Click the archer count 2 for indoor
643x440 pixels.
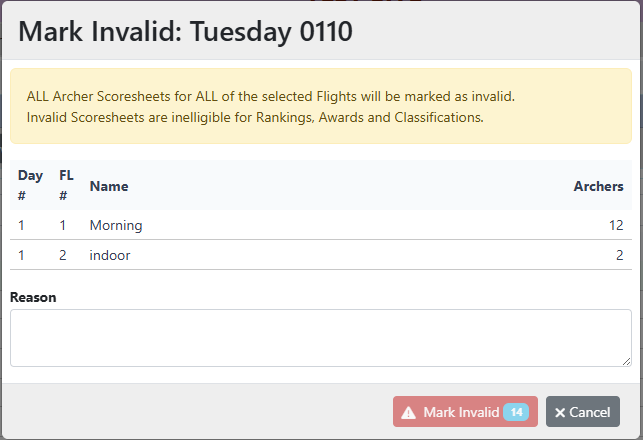[619, 255]
